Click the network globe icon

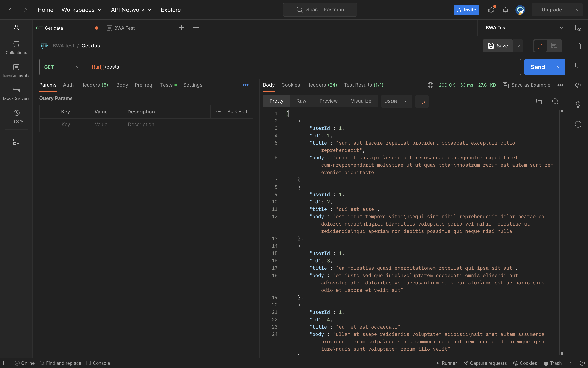[x=431, y=85]
